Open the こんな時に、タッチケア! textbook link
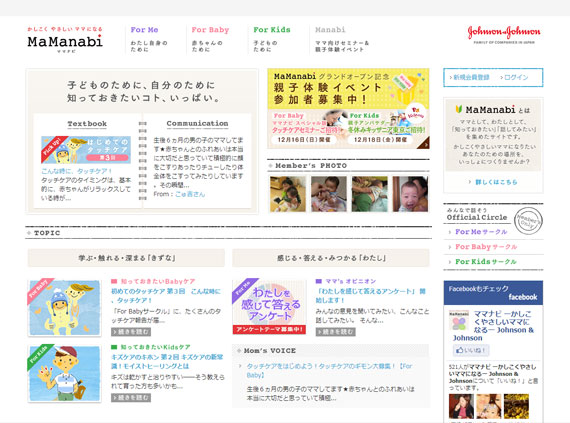The height and width of the screenshot is (423, 570). [76, 171]
